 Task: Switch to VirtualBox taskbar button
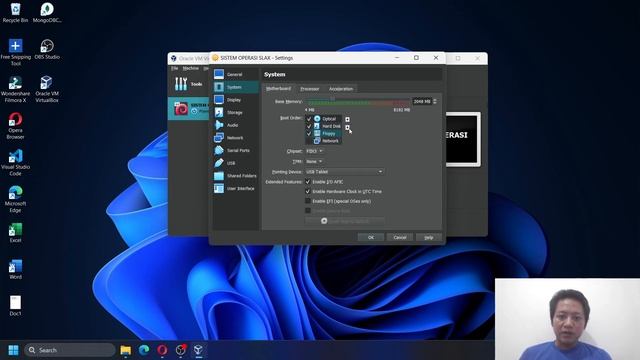[198, 350]
